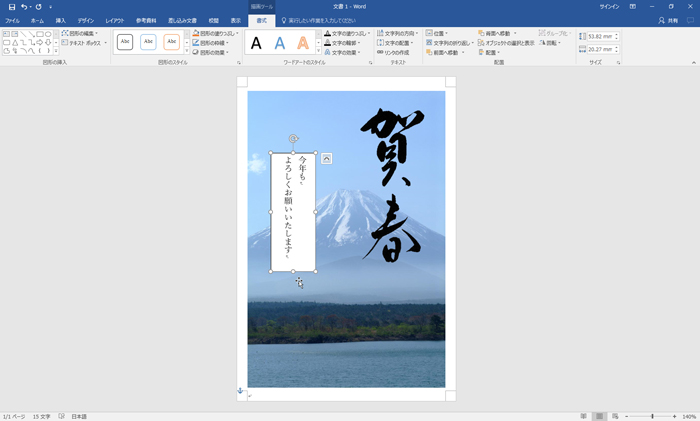Open the 文字列の方向 dropdown
This screenshot has height=421, width=700.
pyautogui.click(x=397, y=33)
